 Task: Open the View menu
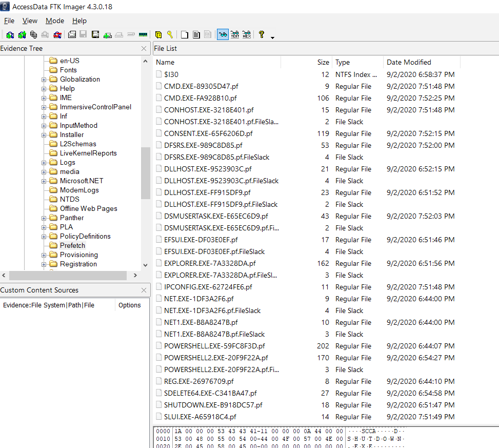(30, 21)
